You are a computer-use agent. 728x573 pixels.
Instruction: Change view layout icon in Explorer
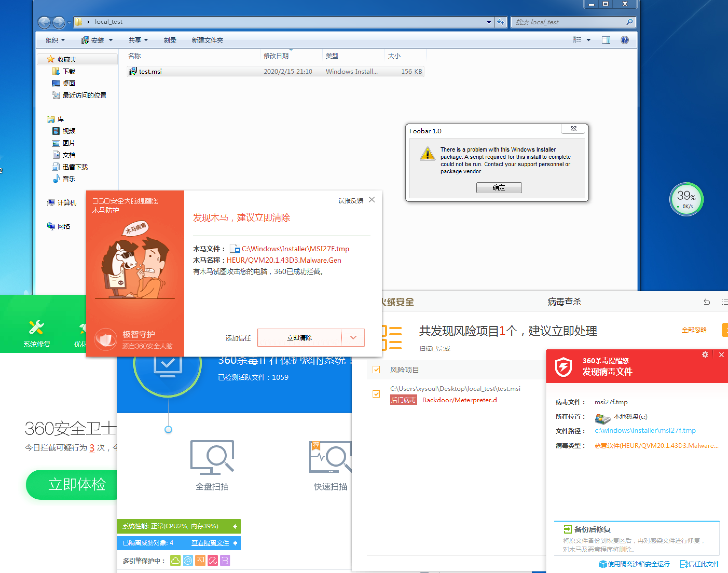coord(577,40)
